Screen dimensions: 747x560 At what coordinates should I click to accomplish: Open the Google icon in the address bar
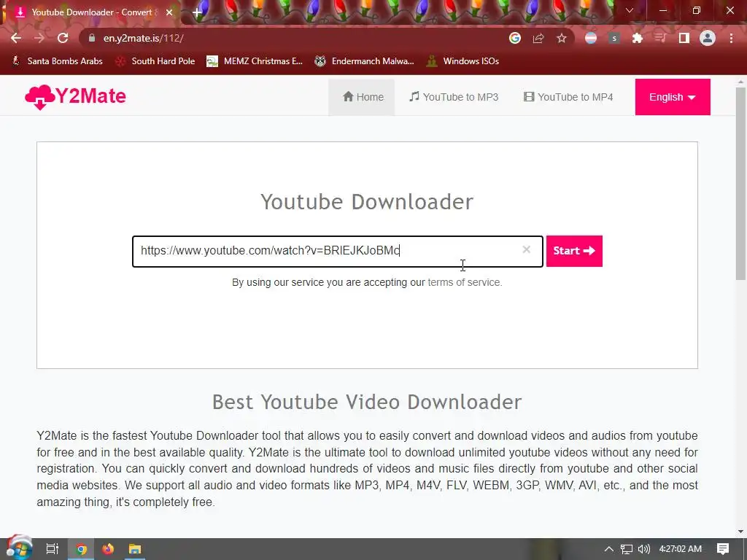point(514,38)
